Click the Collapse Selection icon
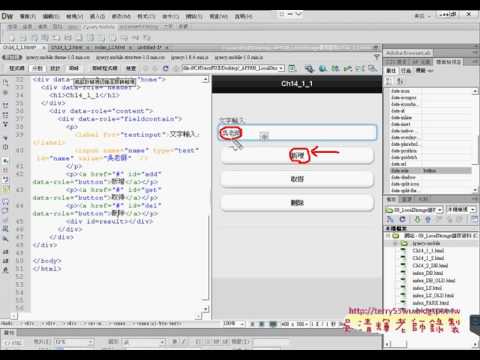The height and width of the screenshot is (360, 480). point(5,115)
